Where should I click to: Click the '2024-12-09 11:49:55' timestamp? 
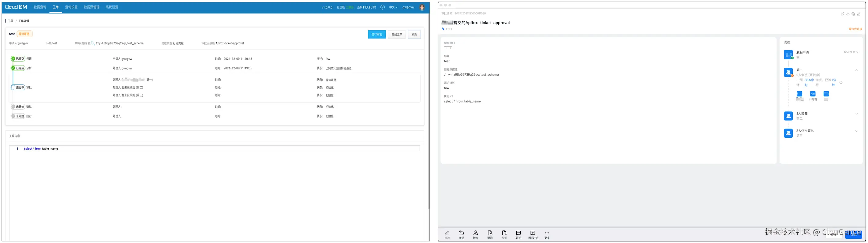[x=238, y=68]
